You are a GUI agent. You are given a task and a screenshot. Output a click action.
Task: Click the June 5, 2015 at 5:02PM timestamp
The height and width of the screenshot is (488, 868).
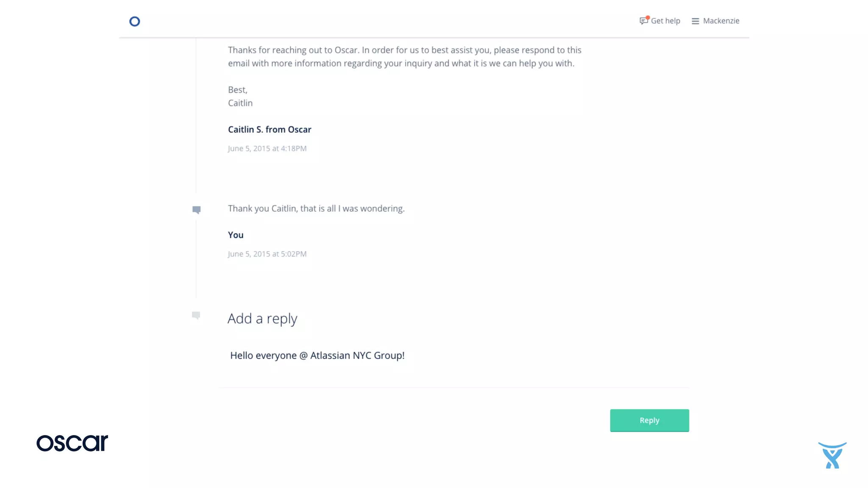267,254
